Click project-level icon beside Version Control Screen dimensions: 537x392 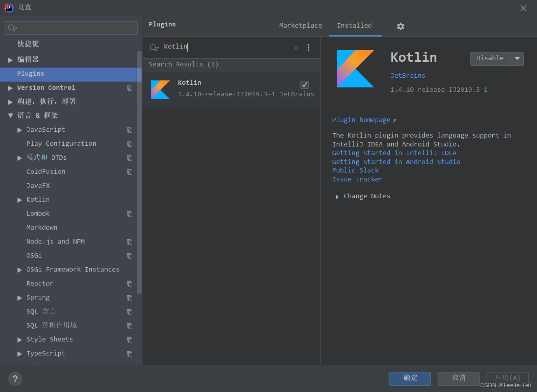[130, 88]
